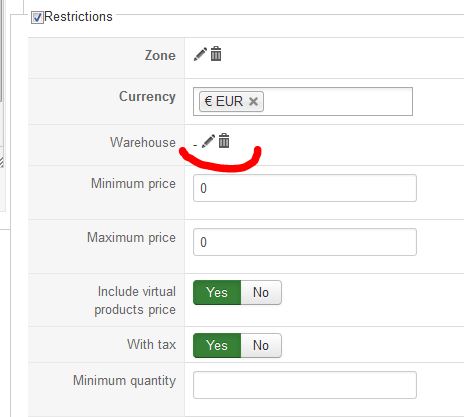Set With tax to Yes
The height and width of the screenshot is (417, 464).
pos(217,345)
